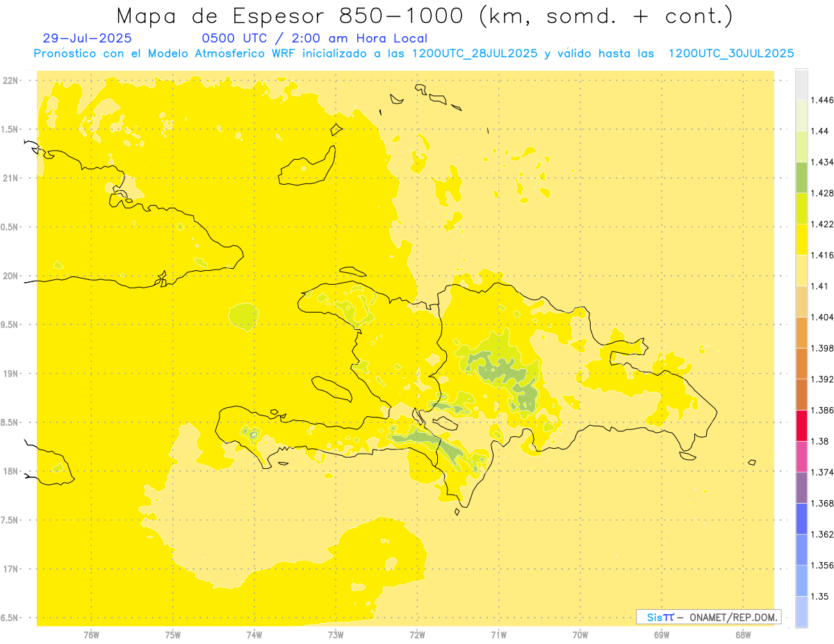Click the legend value "1.398"
The width and height of the screenshot is (834, 644).
pyautogui.click(x=822, y=348)
